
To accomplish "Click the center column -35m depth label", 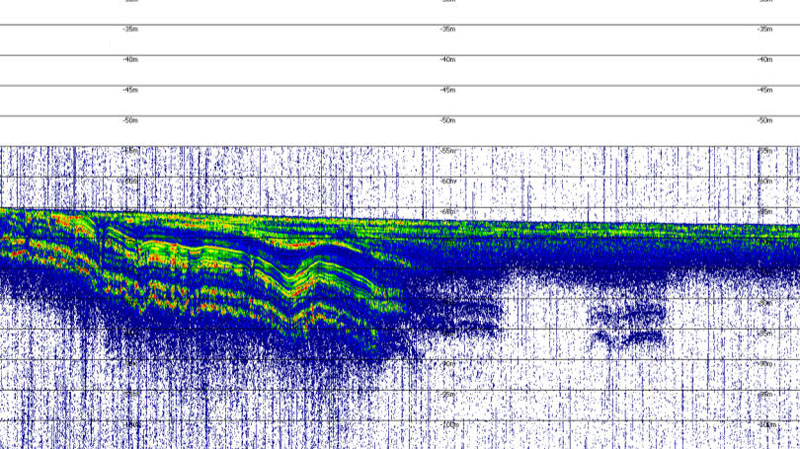I will (448, 30).
